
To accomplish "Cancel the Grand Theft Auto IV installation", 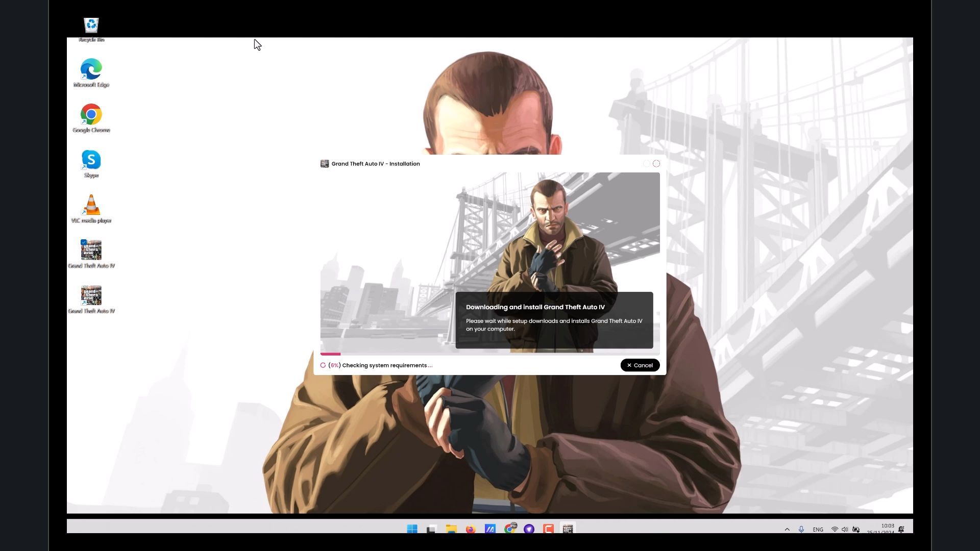I will click(x=640, y=365).
